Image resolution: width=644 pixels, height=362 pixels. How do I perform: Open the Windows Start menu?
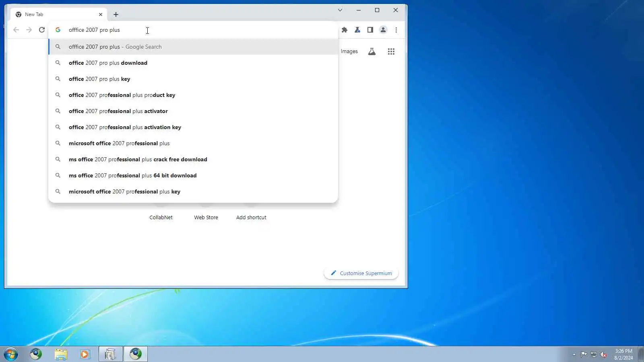point(11,354)
